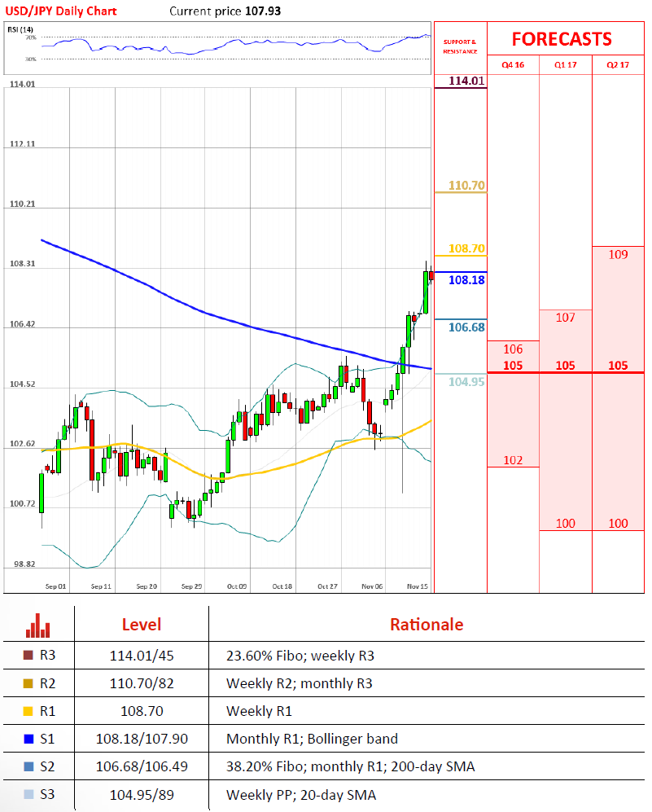The image size is (652, 812).
Task: Click the Q4 16 forecast low value 102
Action: (513, 460)
